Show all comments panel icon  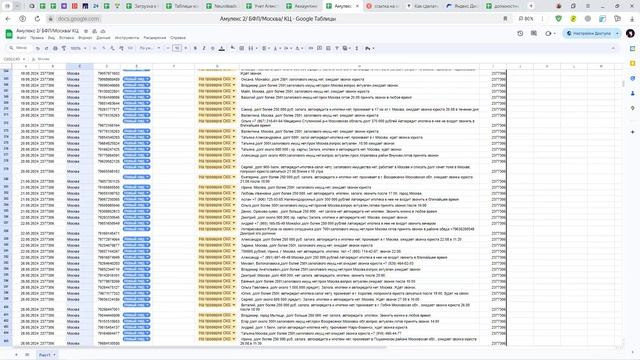click(534, 33)
